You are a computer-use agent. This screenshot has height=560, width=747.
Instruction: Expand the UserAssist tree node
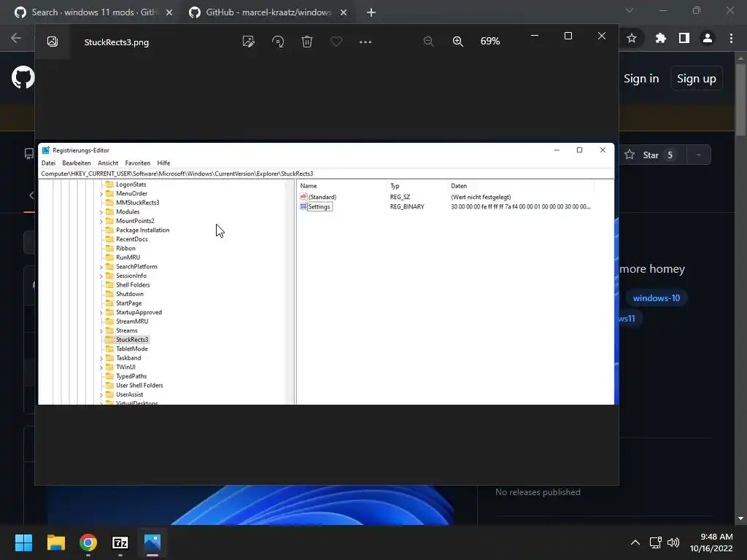tap(101, 395)
